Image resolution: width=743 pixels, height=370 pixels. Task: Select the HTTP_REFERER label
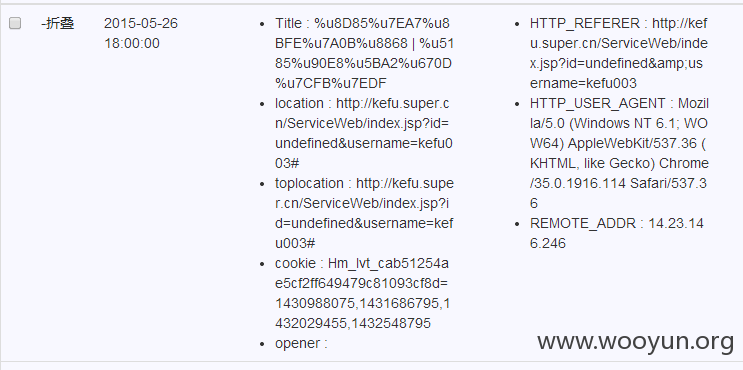[585, 23]
